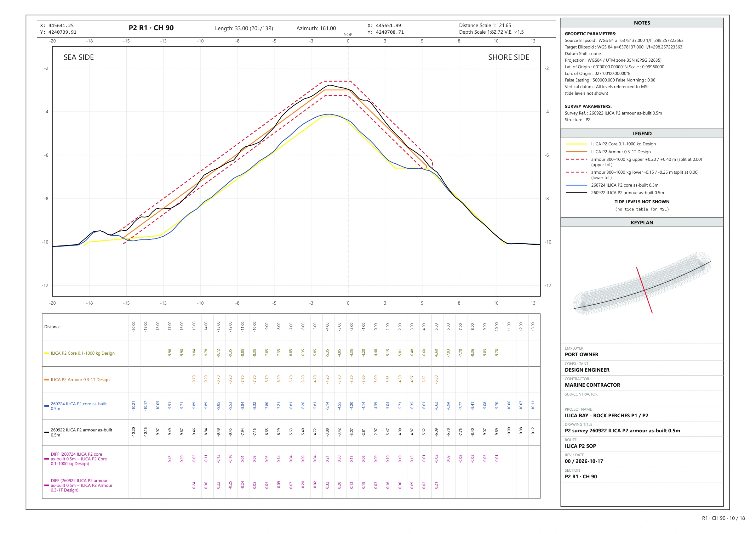Click the magenta swatch in armour DIFF row

pos(46,485)
